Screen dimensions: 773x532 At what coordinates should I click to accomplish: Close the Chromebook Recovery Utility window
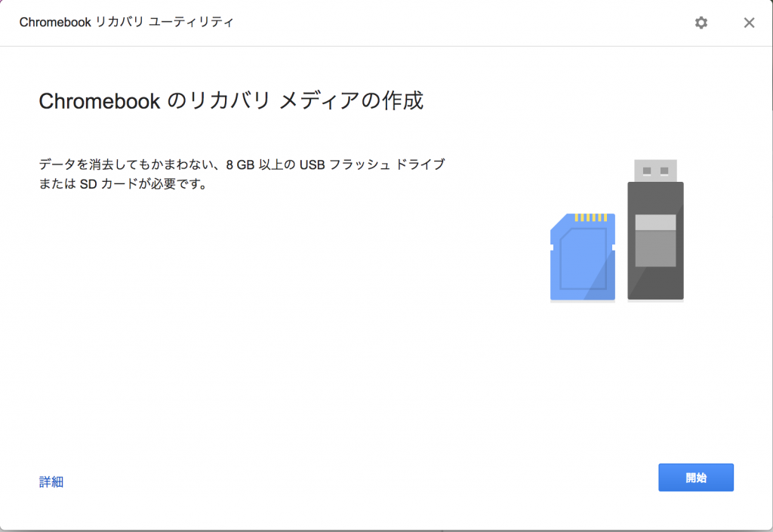tap(749, 23)
